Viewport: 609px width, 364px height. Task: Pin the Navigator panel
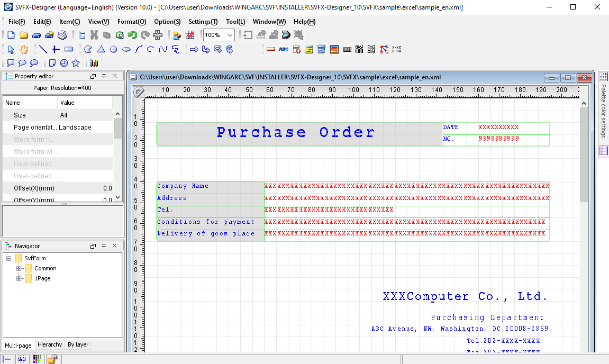[x=104, y=246]
